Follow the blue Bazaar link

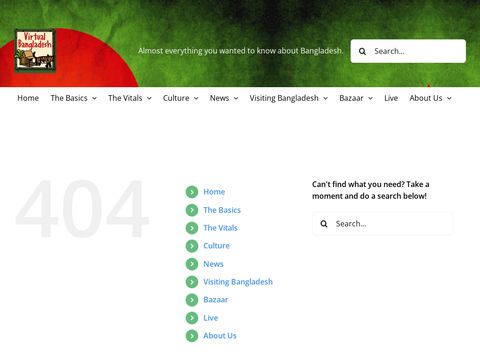pos(216,300)
